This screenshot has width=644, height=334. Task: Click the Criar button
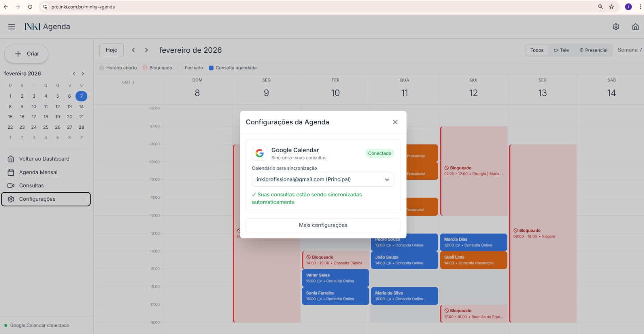coord(27,54)
